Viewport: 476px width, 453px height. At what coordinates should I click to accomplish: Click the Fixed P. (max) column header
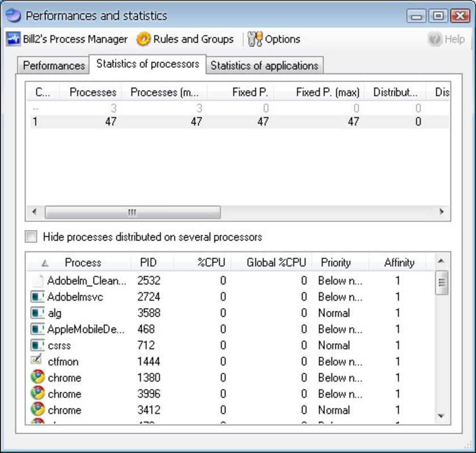pyautogui.click(x=319, y=92)
